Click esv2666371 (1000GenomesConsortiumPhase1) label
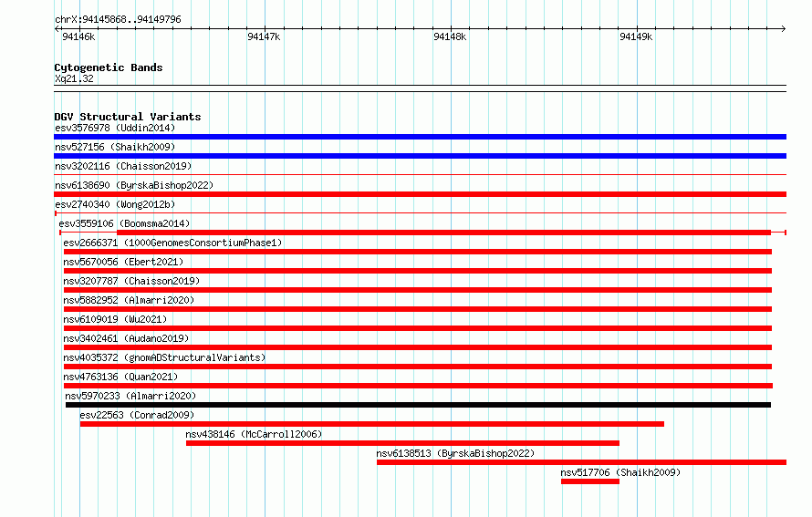This screenshot has width=812, height=517. [172, 243]
